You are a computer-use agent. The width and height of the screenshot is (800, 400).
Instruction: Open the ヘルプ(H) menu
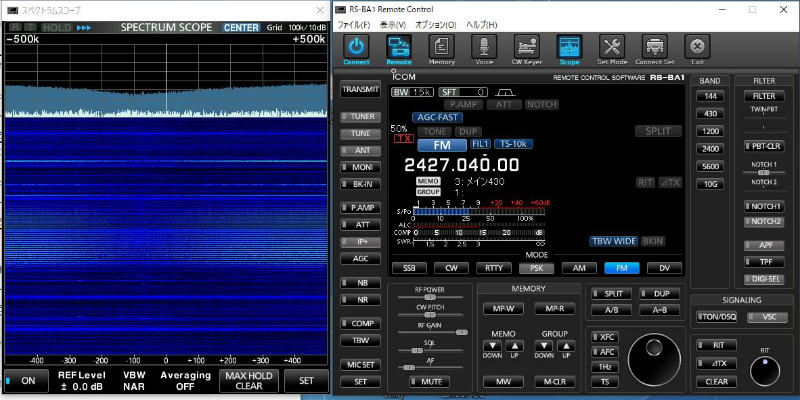[x=481, y=24]
